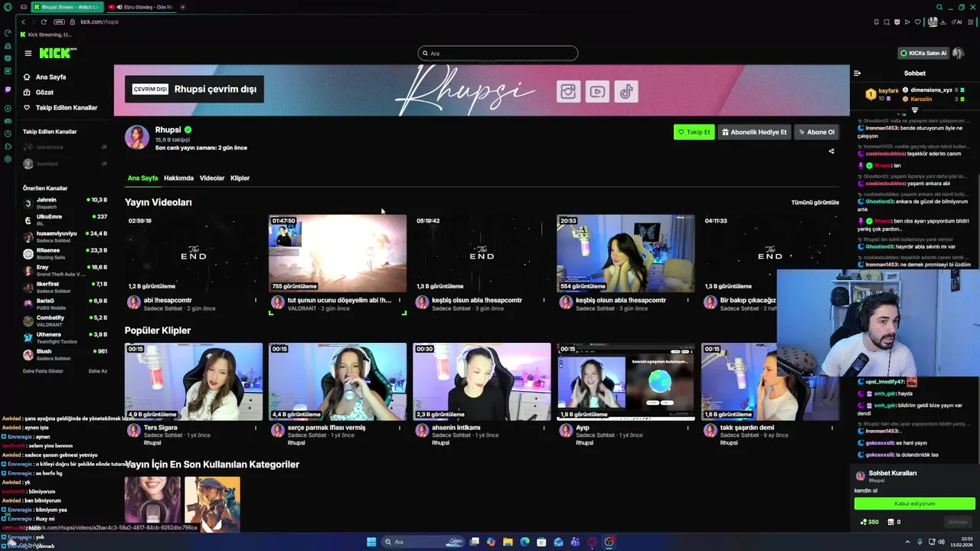The image size is (980, 551).
Task: Open the Videolar tab
Action: pyautogui.click(x=212, y=178)
